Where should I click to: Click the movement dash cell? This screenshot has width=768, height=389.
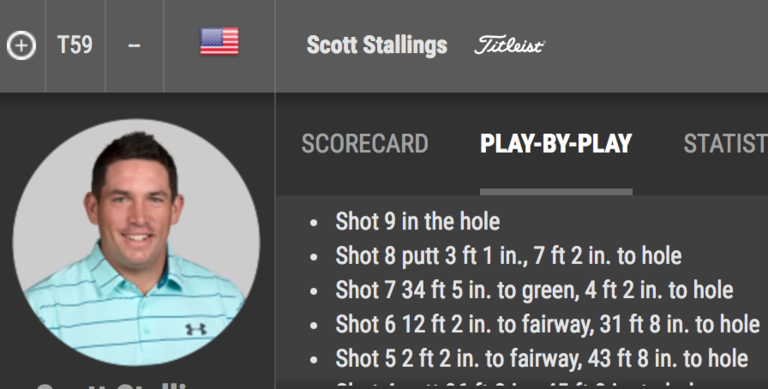coord(134,46)
